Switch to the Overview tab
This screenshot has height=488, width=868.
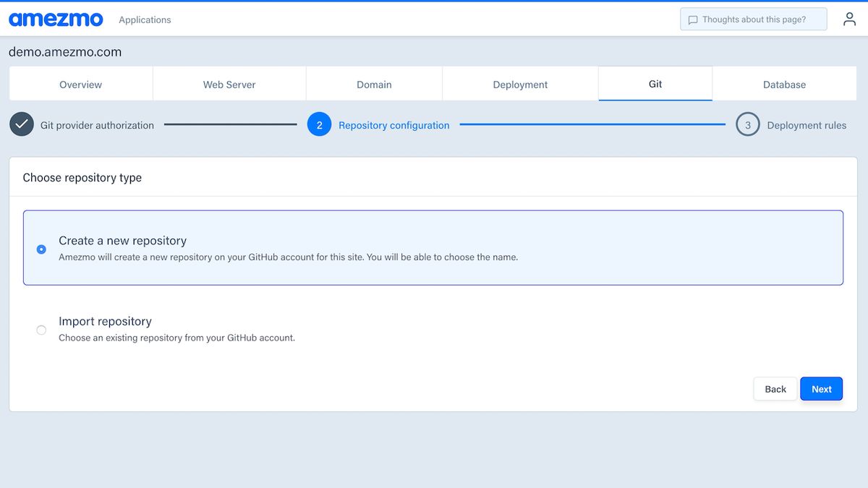tap(80, 84)
